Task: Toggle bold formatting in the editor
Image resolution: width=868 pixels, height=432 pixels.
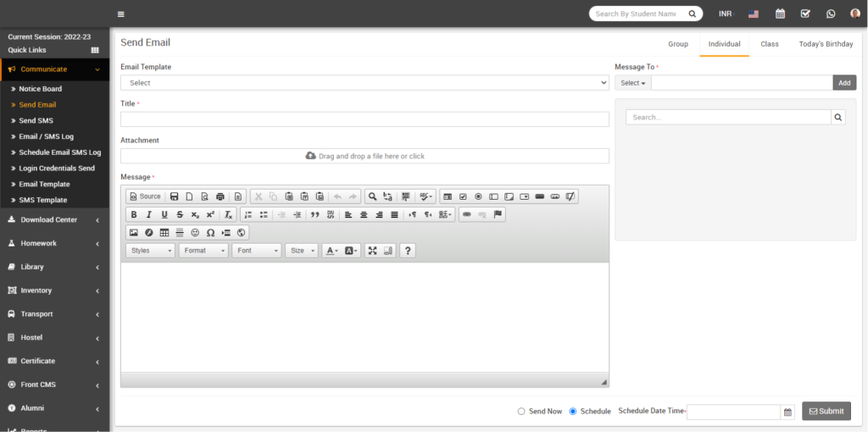Action: [134, 215]
